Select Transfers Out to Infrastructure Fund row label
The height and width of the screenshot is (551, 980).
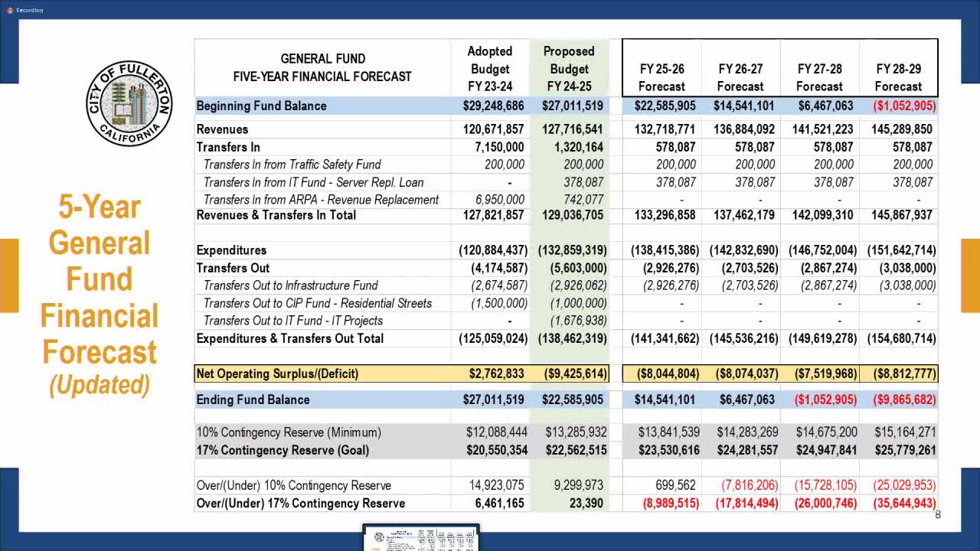click(290, 285)
